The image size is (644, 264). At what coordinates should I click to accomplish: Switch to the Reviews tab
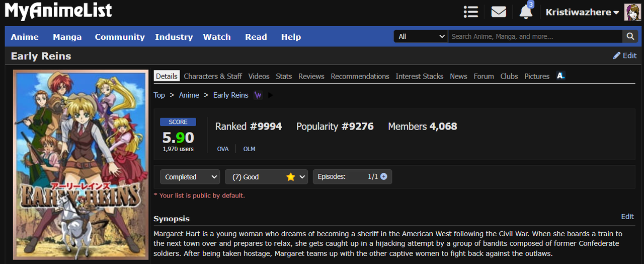point(311,76)
